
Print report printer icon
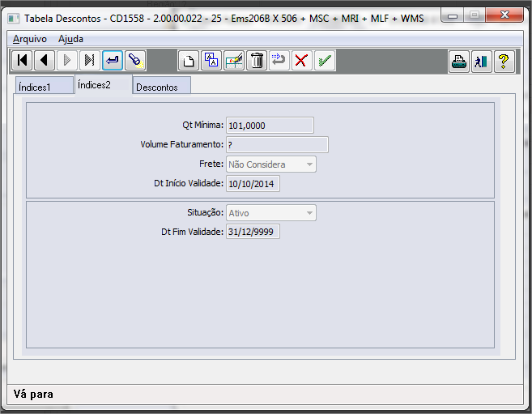coord(459,62)
